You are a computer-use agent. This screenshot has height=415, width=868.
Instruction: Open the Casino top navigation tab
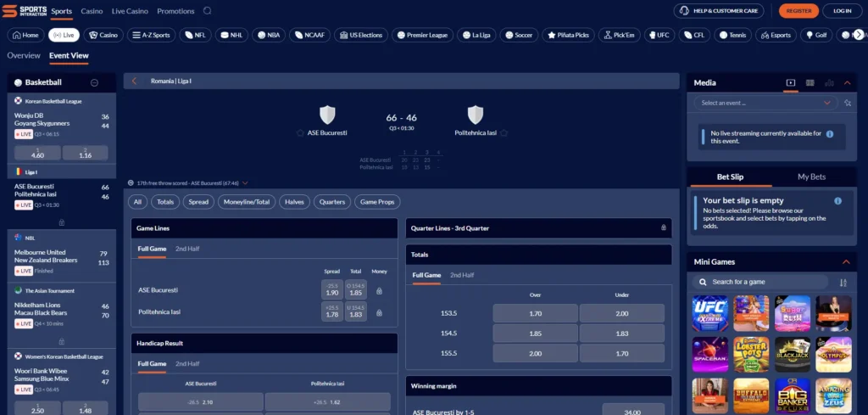click(x=92, y=11)
